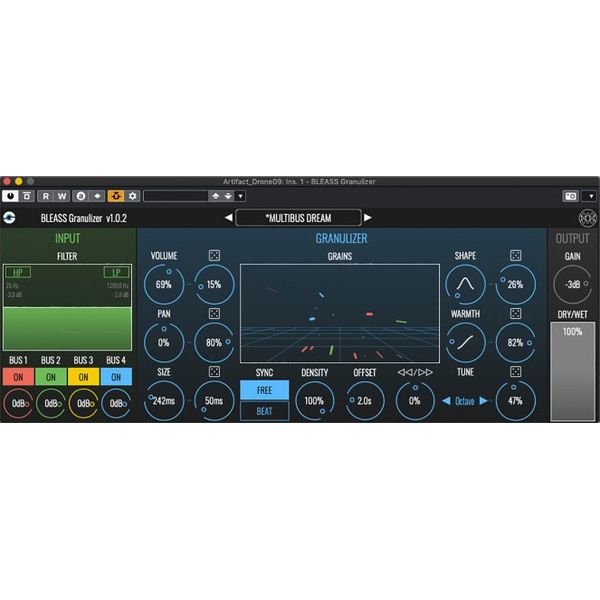
Task: Enable automation Write with the W button
Action: coord(62,196)
